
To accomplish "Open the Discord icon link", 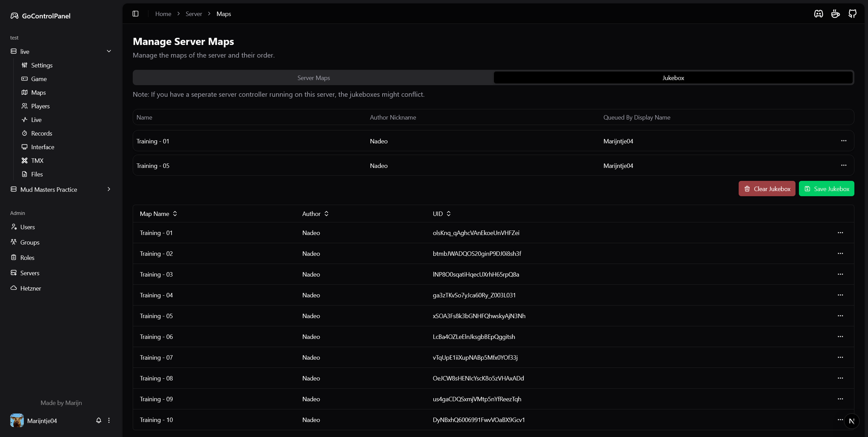I will [x=818, y=14].
